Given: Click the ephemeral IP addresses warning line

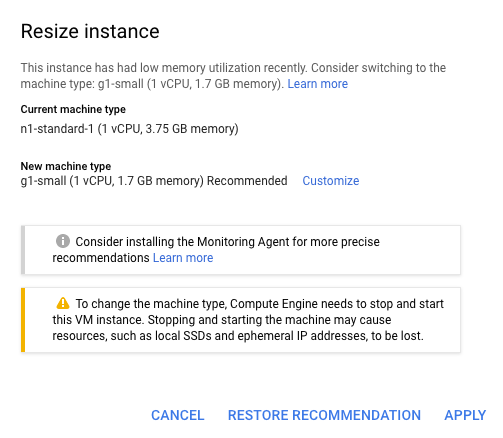Looking at the screenshot, I should (x=238, y=336).
